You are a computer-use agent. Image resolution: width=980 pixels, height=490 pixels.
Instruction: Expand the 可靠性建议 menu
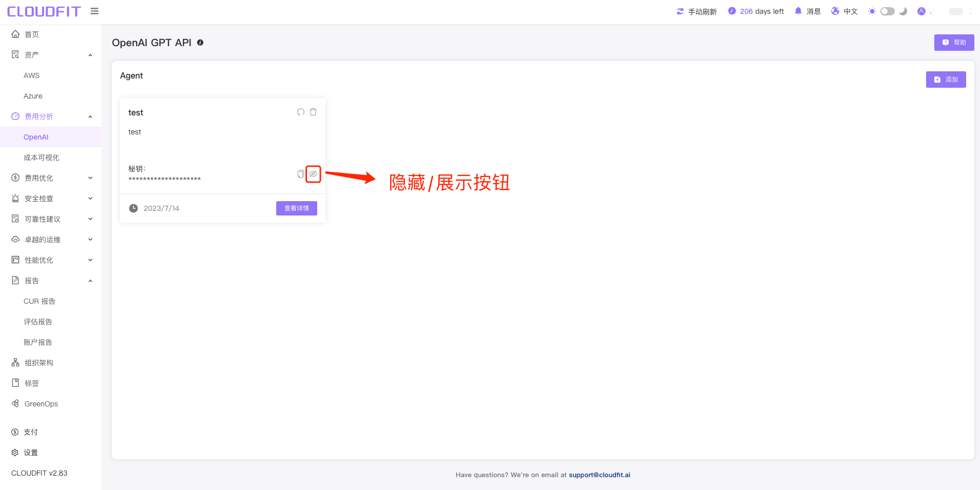click(51, 219)
